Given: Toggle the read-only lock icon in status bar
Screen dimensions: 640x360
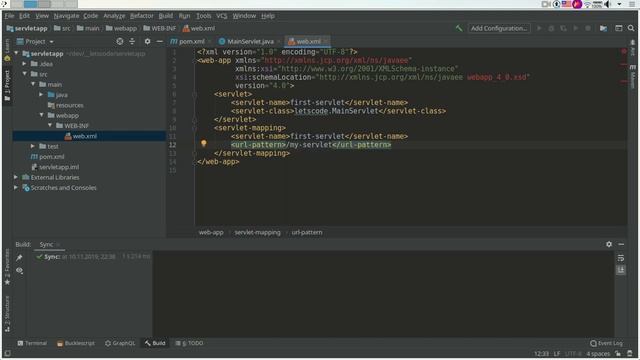Looking at the screenshot, I should [x=618, y=353].
